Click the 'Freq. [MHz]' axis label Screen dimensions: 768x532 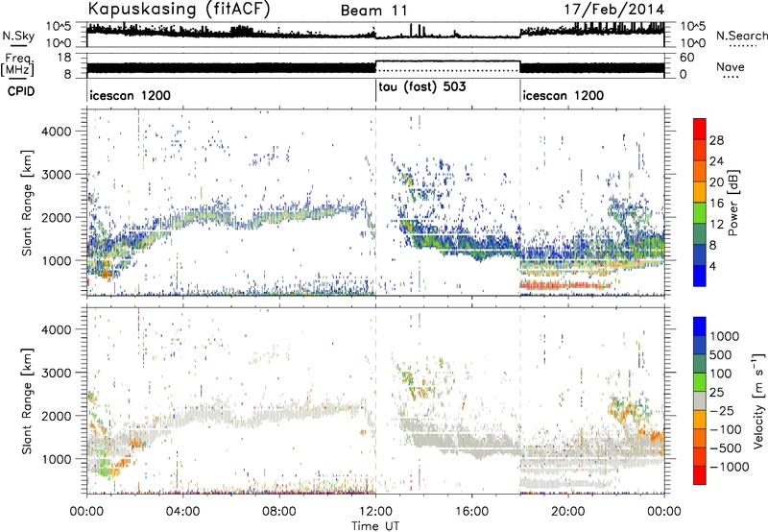click(x=18, y=64)
